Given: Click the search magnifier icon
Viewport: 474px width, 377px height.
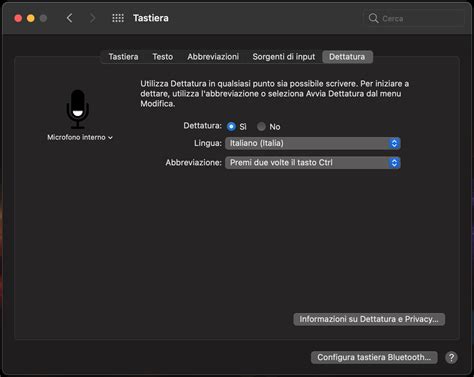Looking at the screenshot, I should click(x=373, y=18).
